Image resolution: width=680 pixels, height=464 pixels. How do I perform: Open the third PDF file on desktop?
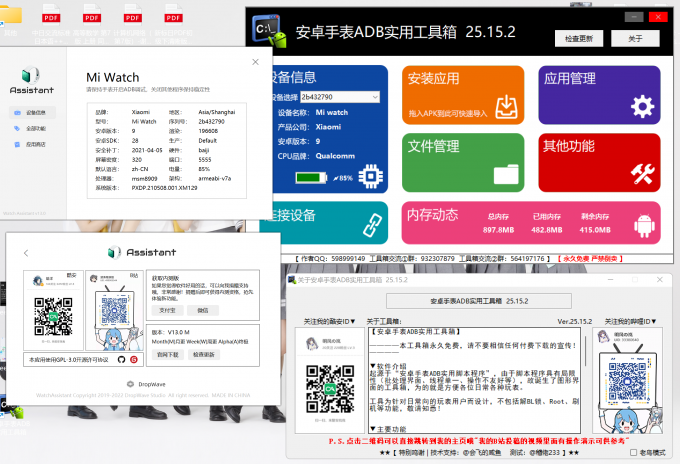[x=132, y=16]
